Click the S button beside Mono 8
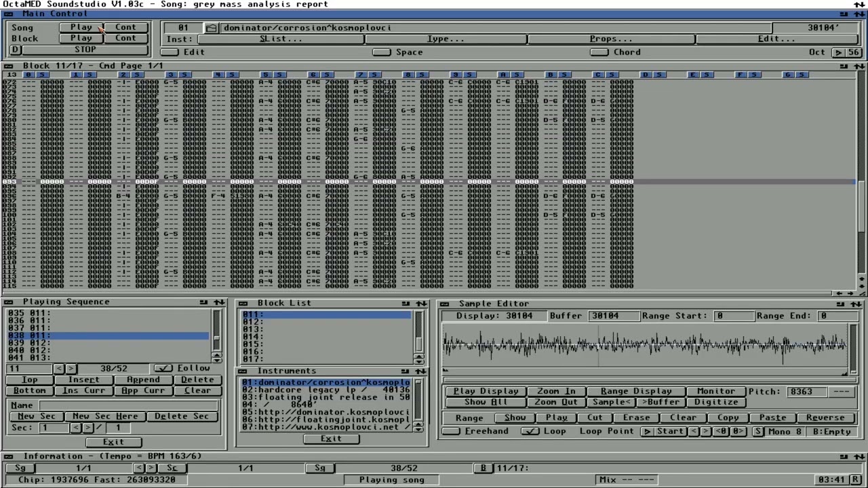 pos(757,432)
